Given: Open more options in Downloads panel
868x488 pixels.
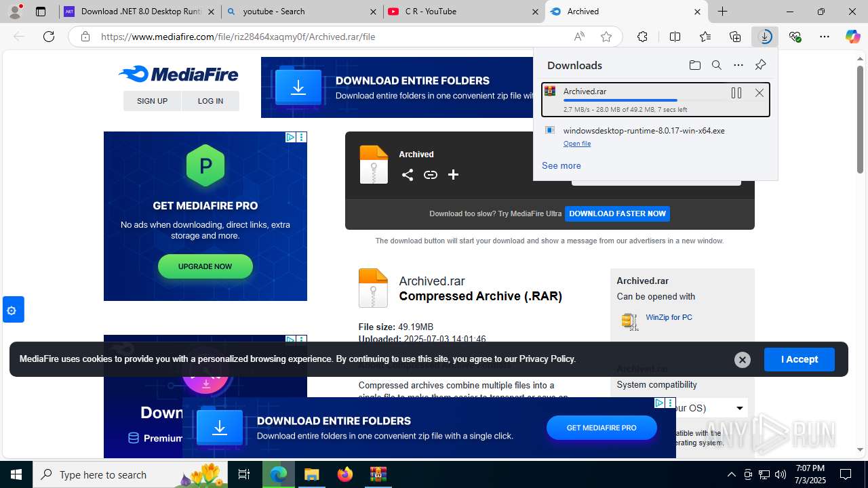Looking at the screenshot, I should [738, 65].
